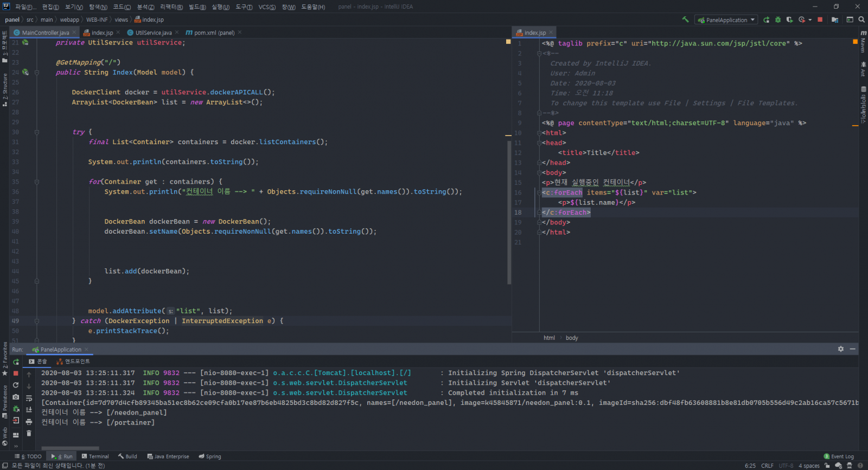Click the green hammer Build Project icon
Screen dimensions: 868x470
[686, 20]
